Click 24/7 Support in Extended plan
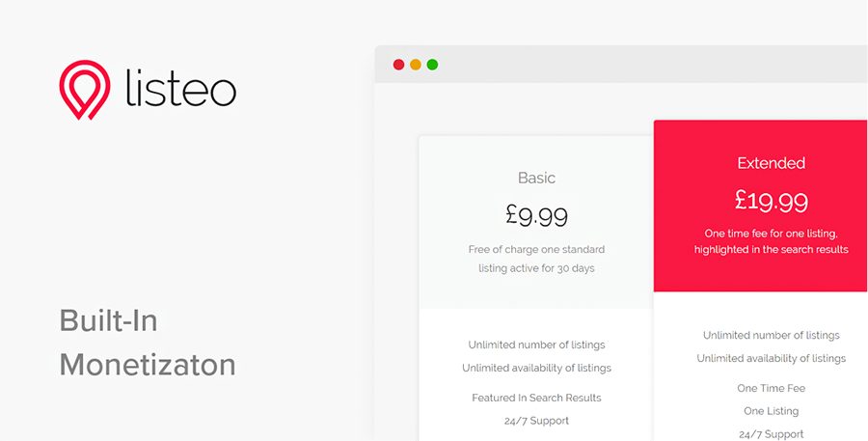Screen dimensions: 868x441 tap(771, 433)
